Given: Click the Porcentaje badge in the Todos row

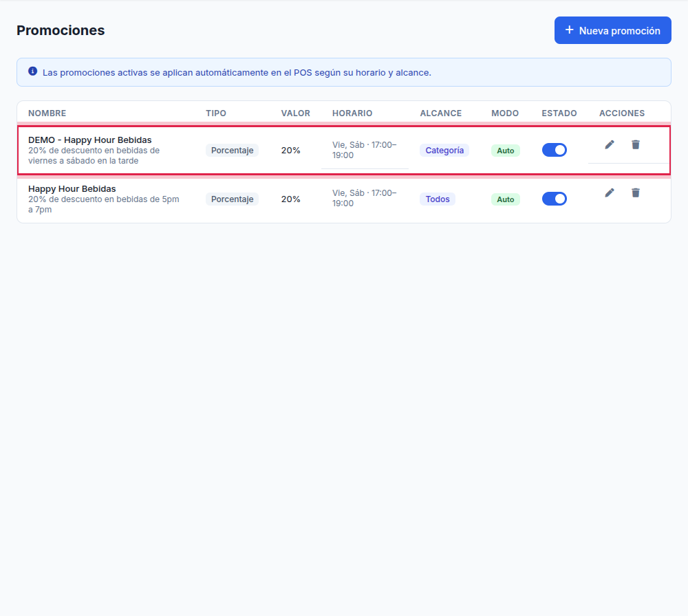Looking at the screenshot, I should (x=232, y=199).
